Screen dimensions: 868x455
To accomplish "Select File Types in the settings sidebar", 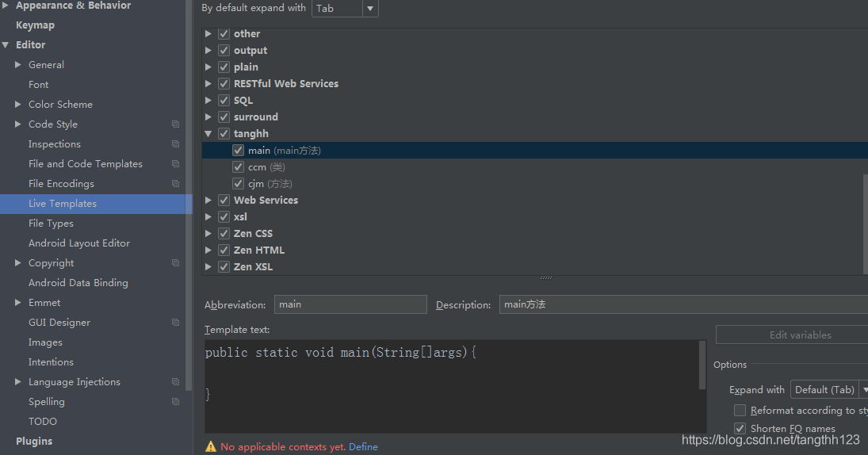I will point(51,224).
